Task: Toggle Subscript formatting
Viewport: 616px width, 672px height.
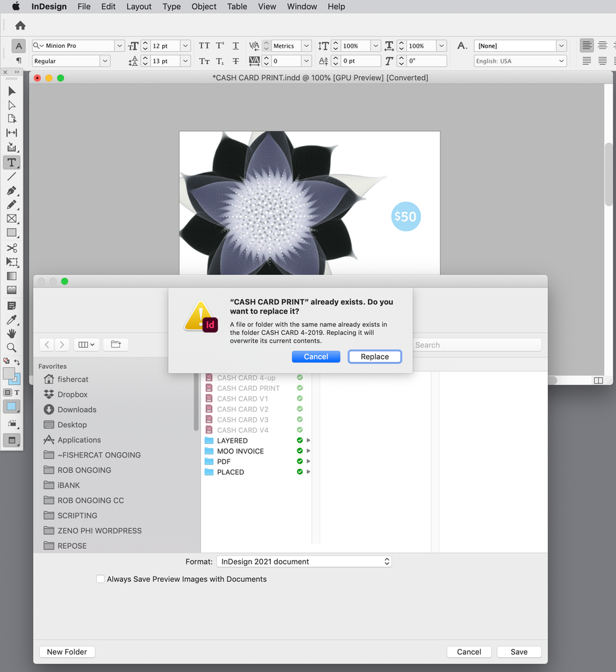Action: (x=220, y=61)
